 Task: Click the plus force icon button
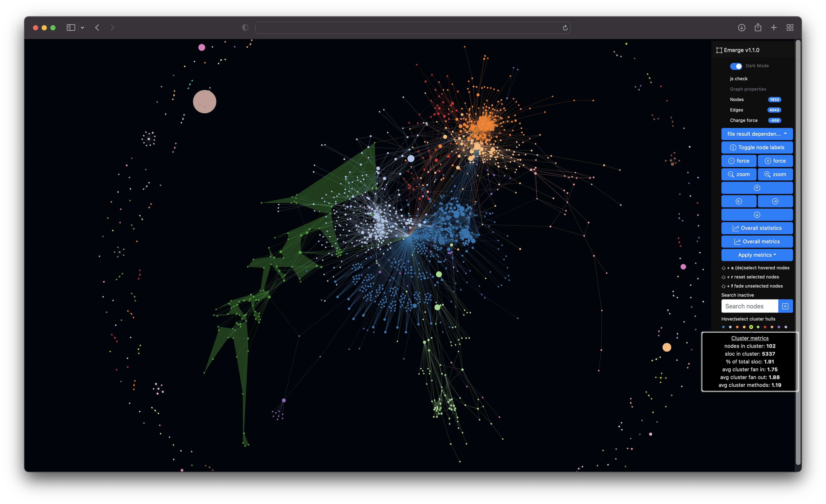click(768, 161)
